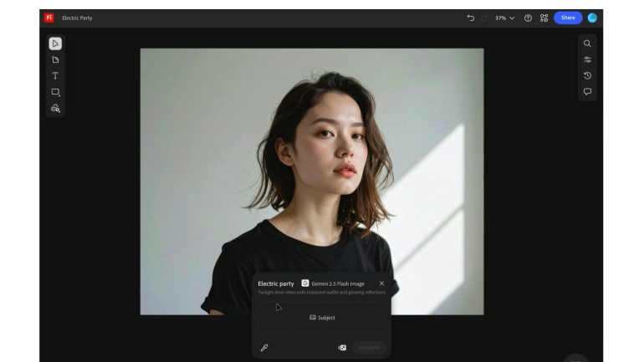The width and height of the screenshot is (644, 362).
Task: Open the apps grid icon beside Share
Action: point(544,18)
